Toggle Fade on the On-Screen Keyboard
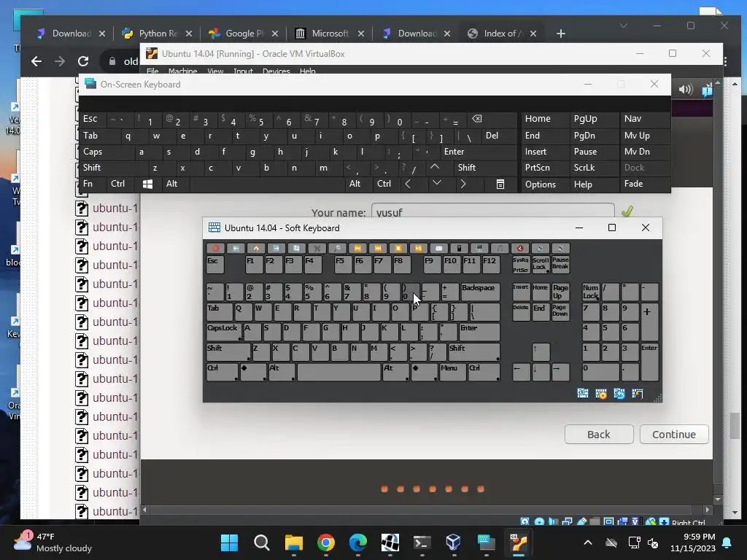Screen dimensions: 747x560 click(645, 184)
